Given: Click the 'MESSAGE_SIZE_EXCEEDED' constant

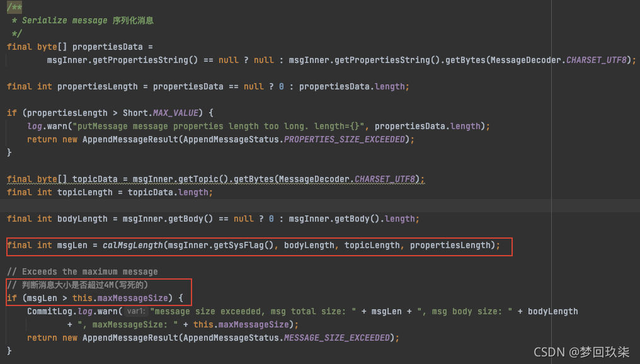Looking at the screenshot, I should click(x=337, y=338).
